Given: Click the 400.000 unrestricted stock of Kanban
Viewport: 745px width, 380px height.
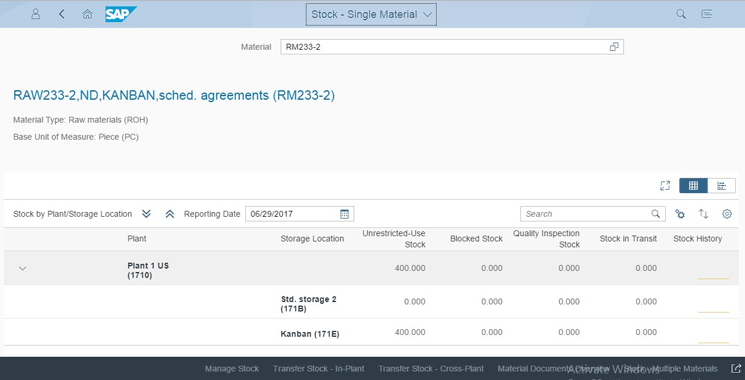Looking at the screenshot, I should [410, 332].
